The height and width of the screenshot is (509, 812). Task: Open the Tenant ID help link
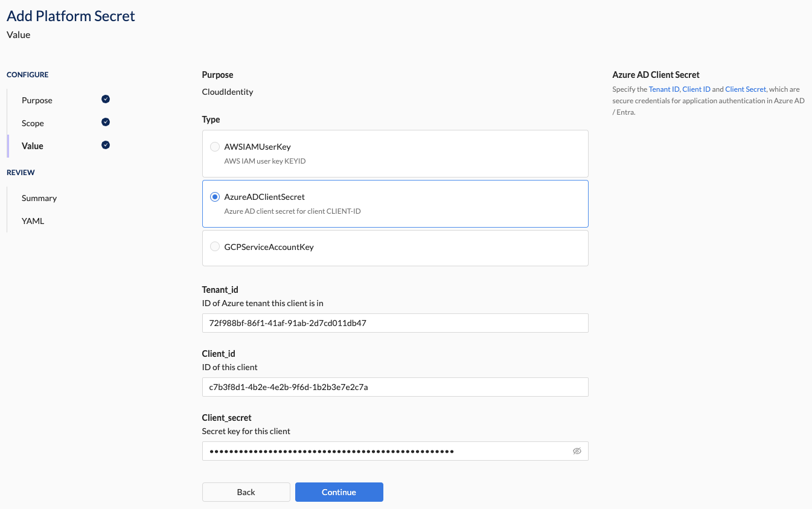pyautogui.click(x=664, y=89)
